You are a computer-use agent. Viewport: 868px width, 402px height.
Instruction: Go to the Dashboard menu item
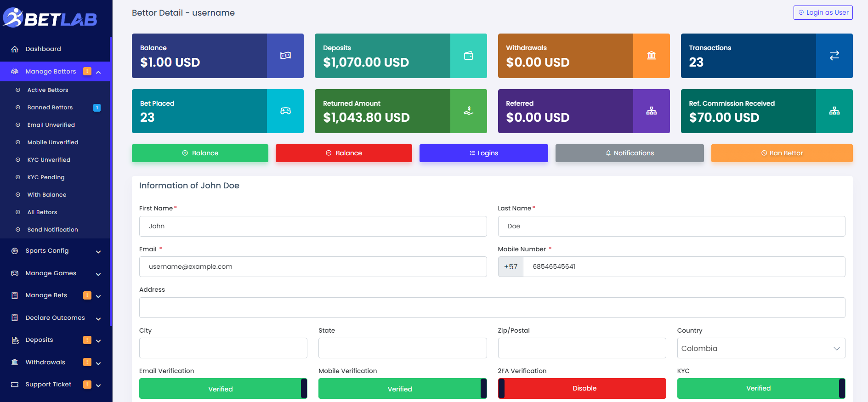pos(43,49)
